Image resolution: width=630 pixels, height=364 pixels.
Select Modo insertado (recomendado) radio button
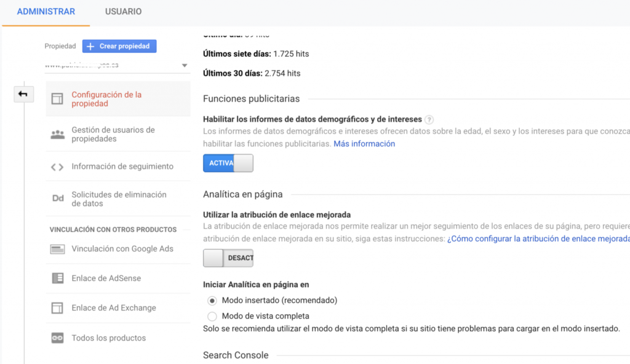[212, 301]
